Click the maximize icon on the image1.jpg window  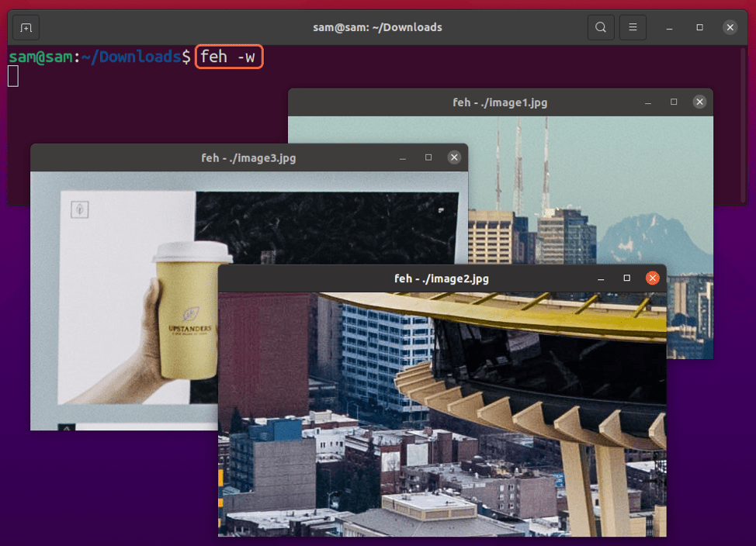click(x=673, y=102)
